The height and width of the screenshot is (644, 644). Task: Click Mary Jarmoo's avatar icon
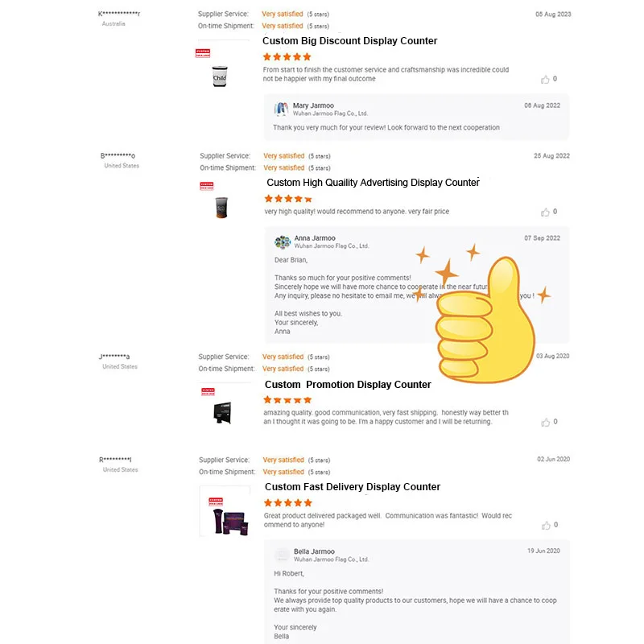coord(281,109)
